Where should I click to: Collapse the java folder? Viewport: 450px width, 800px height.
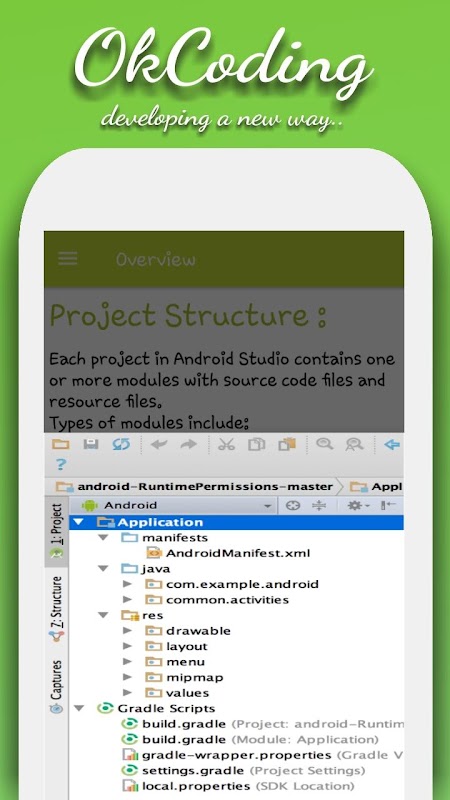coord(104,568)
